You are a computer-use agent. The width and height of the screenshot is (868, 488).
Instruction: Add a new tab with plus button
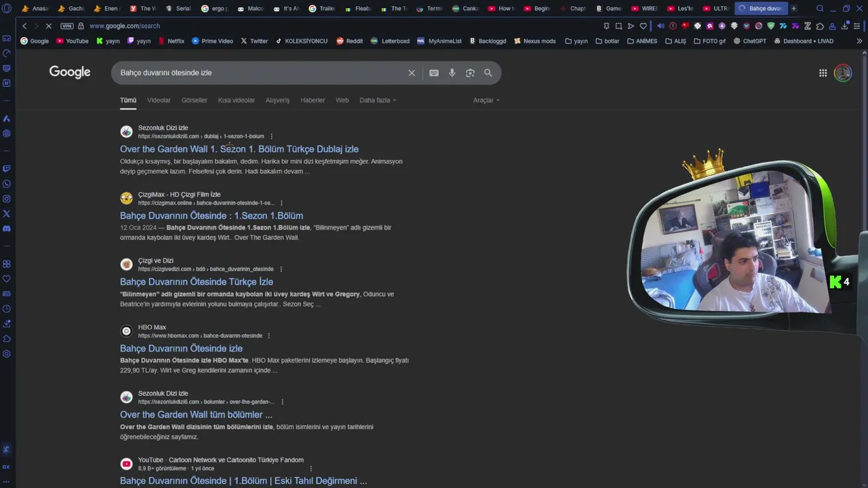coord(793,8)
